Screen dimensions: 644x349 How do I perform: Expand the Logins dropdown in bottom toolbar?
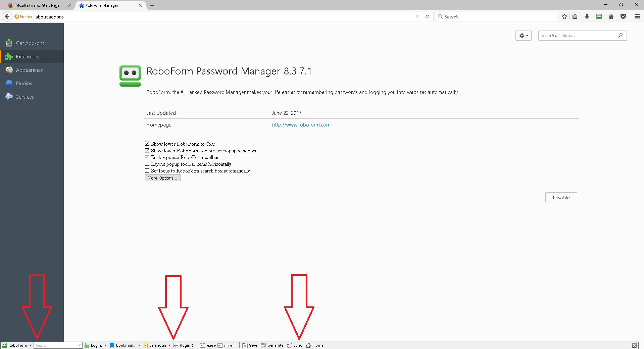coord(96,345)
